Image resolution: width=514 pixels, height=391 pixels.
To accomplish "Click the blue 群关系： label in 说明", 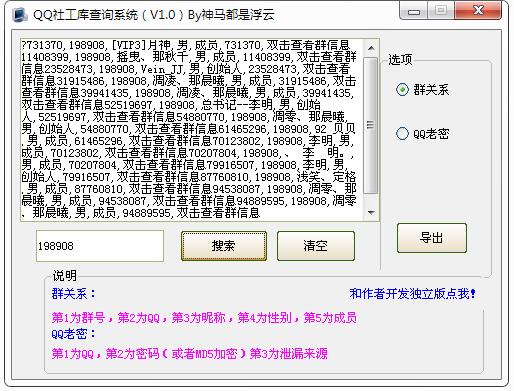I will (x=73, y=294).
